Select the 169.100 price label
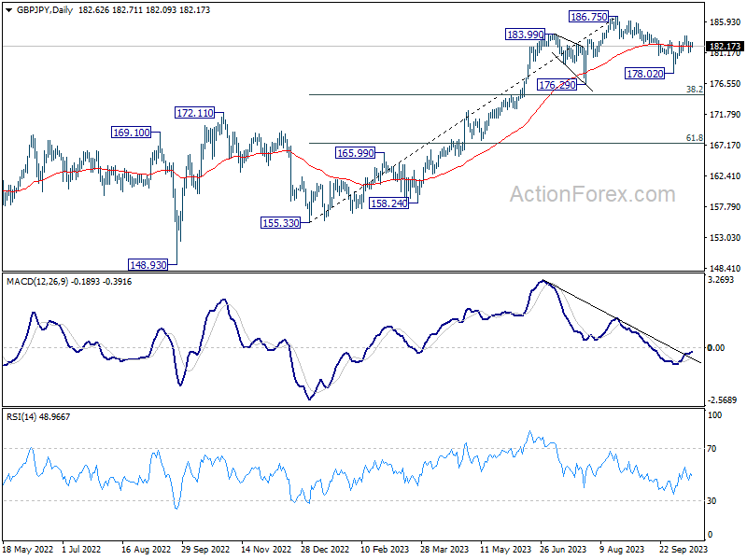 click(x=131, y=133)
